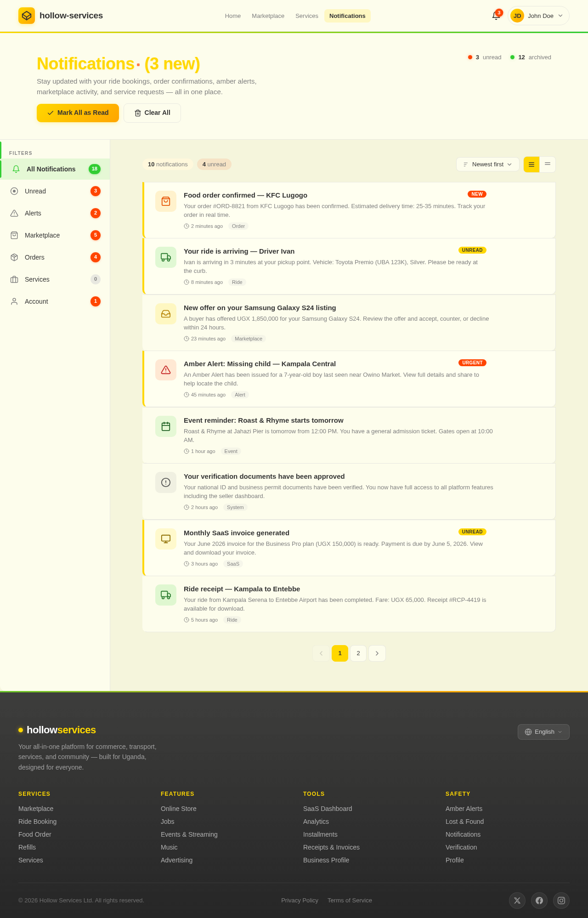Open Business Profile footer link
The height and width of the screenshot is (918, 588).
[326, 860]
